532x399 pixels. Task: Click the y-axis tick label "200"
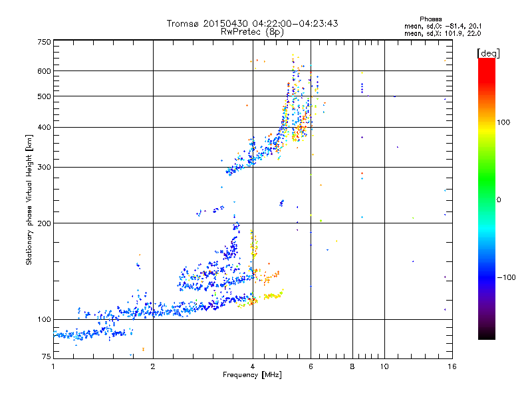[44, 223]
